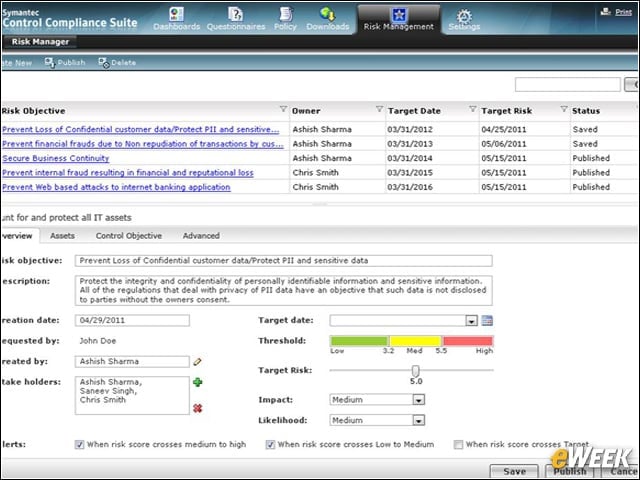Screen dimensions: 640x480
Task: Click the Risk objective text field
Action: (283, 261)
